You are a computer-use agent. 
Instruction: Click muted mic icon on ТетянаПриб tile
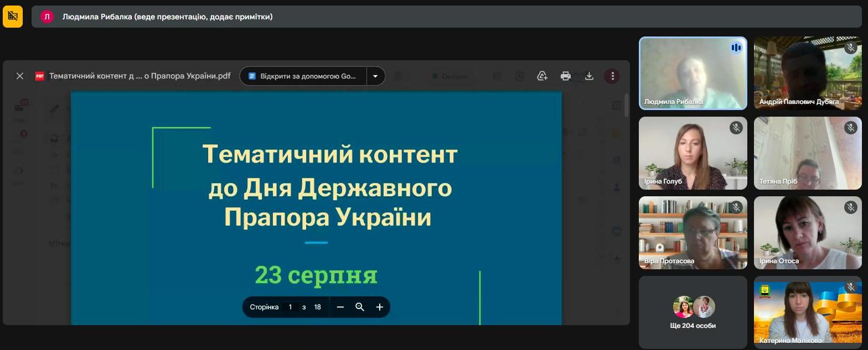(x=851, y=128)
